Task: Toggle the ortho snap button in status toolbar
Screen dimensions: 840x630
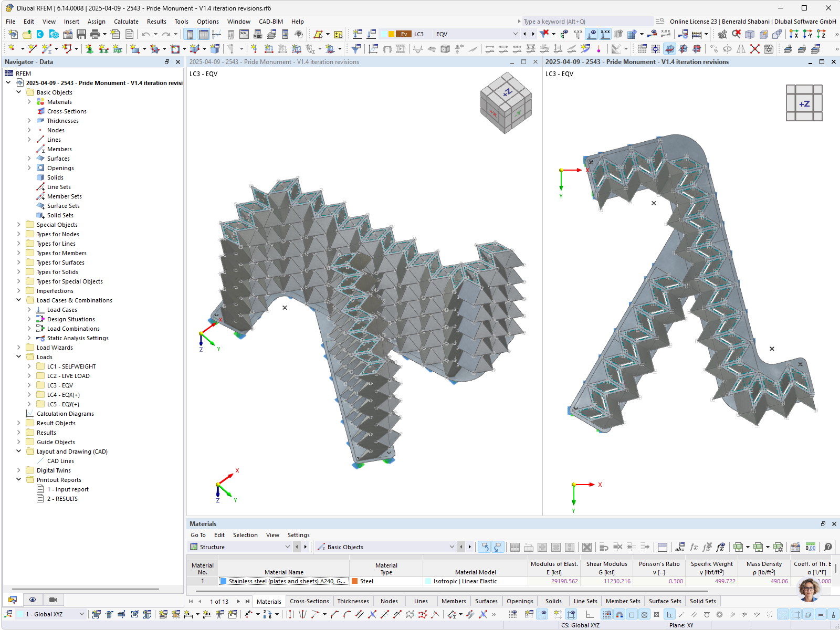Action: click(x=669, y=614)
